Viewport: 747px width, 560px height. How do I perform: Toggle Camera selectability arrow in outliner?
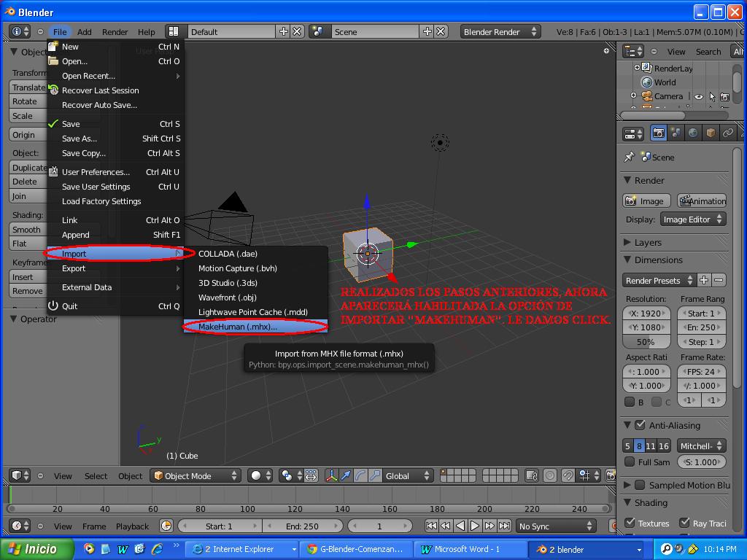tap(712, 97)
